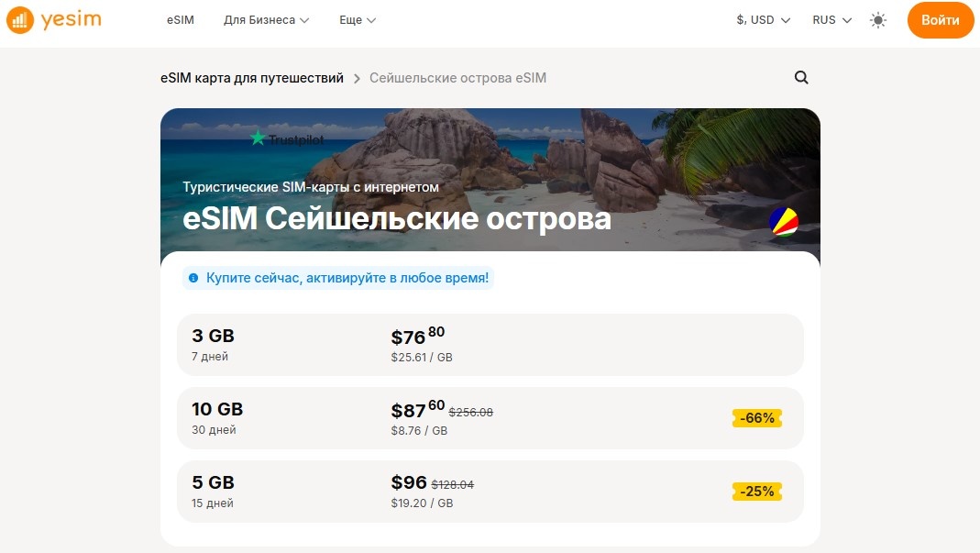
Task: Click the Trustpilot star icon
Action: click(257, 139)
